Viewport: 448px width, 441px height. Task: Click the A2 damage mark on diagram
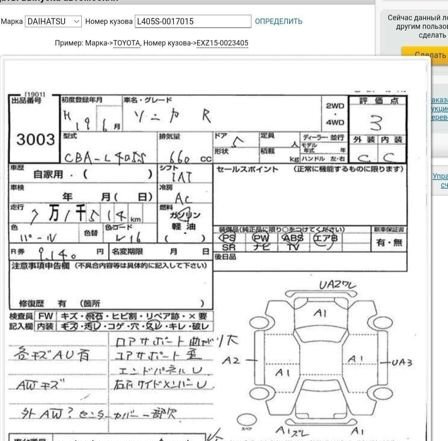[x=231, y=360]
